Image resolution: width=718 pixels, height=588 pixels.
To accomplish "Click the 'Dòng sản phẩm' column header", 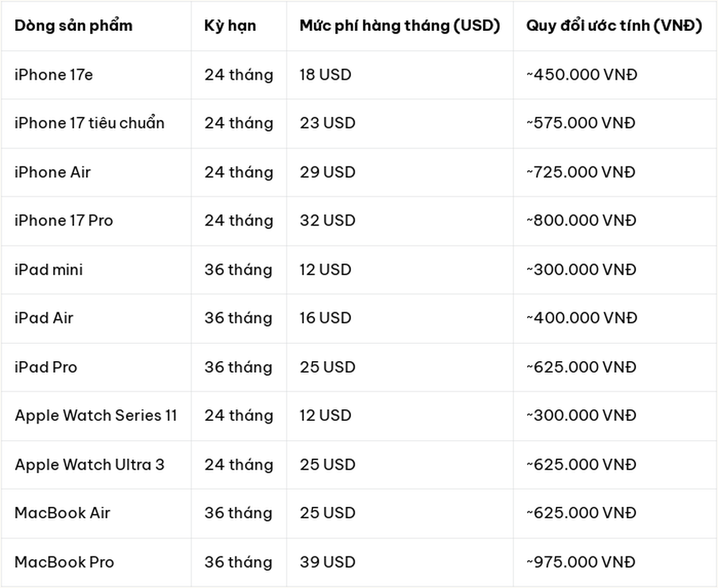I will click(x=73, y=26).
